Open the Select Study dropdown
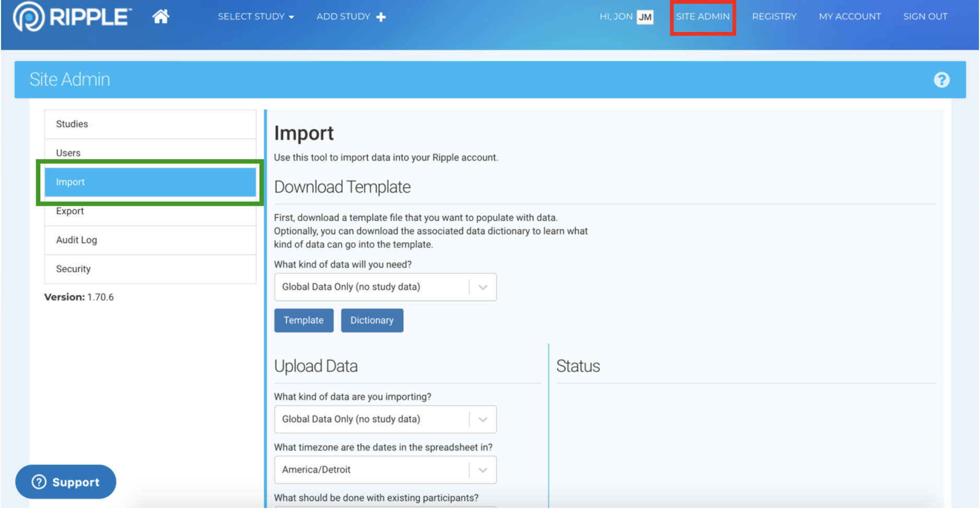The height and width of the screenshot is (509, 980). (x=255, y=17)
